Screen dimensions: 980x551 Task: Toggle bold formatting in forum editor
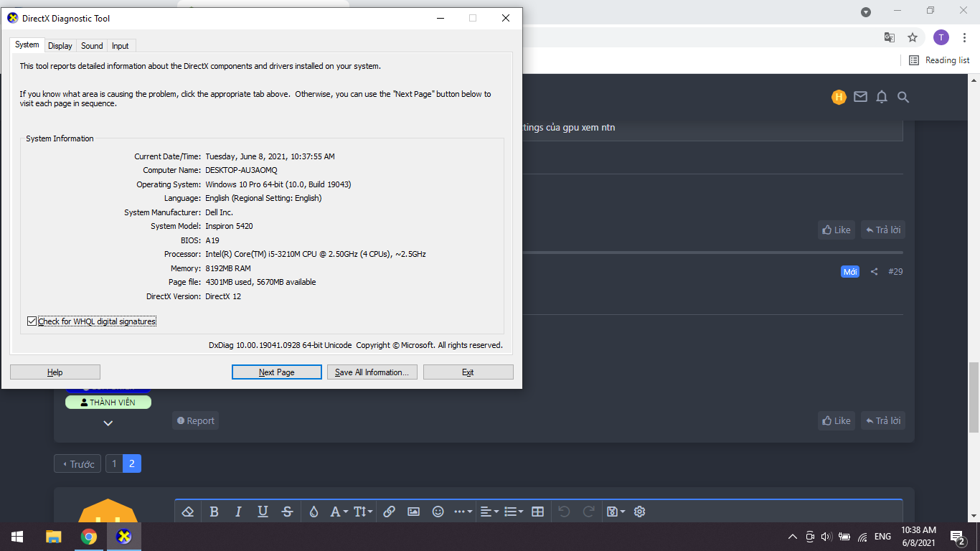click(x=214, y=512)
